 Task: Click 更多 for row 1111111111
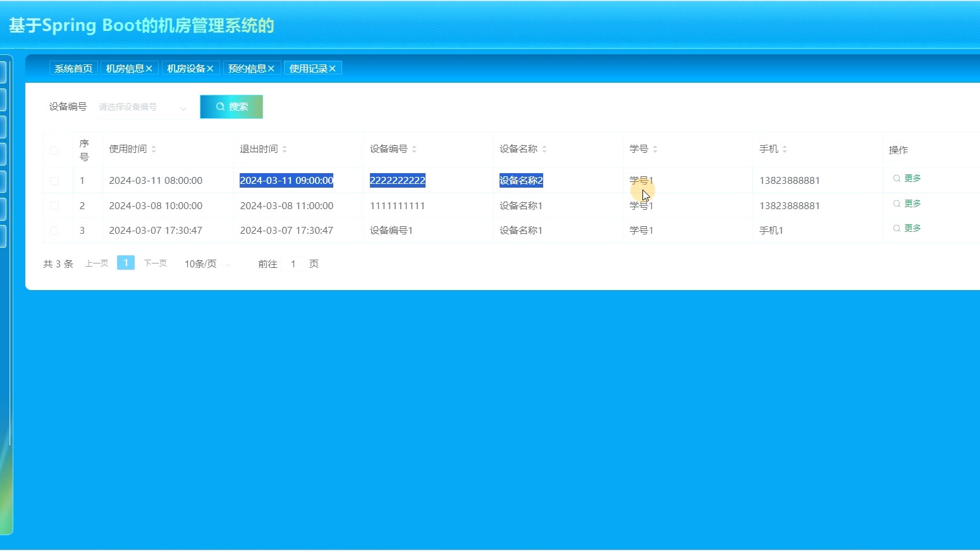pos(907,203)
